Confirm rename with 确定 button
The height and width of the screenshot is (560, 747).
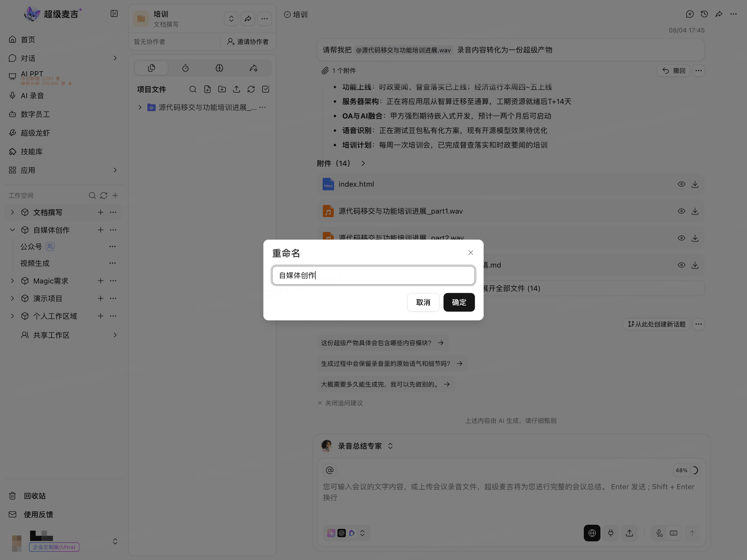(x=459, y=302)
